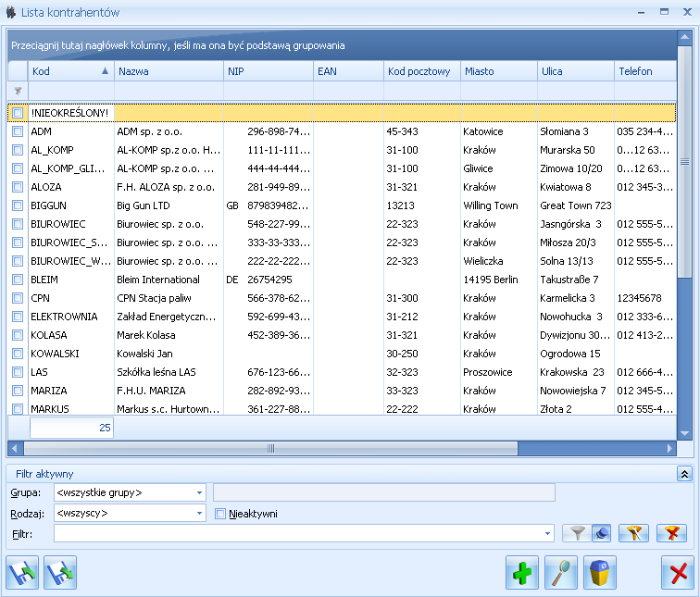The width and height of the screenshot is (700, 597).
Task: Click the group-by header drop panel
Action: [x=342, y=45]
